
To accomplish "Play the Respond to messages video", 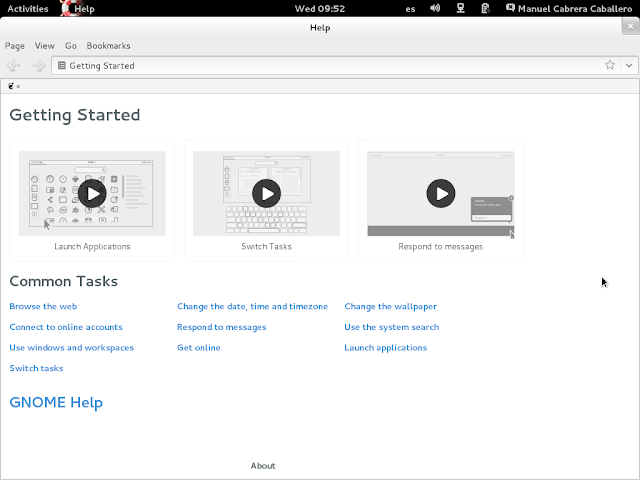I will coord(441,193).
